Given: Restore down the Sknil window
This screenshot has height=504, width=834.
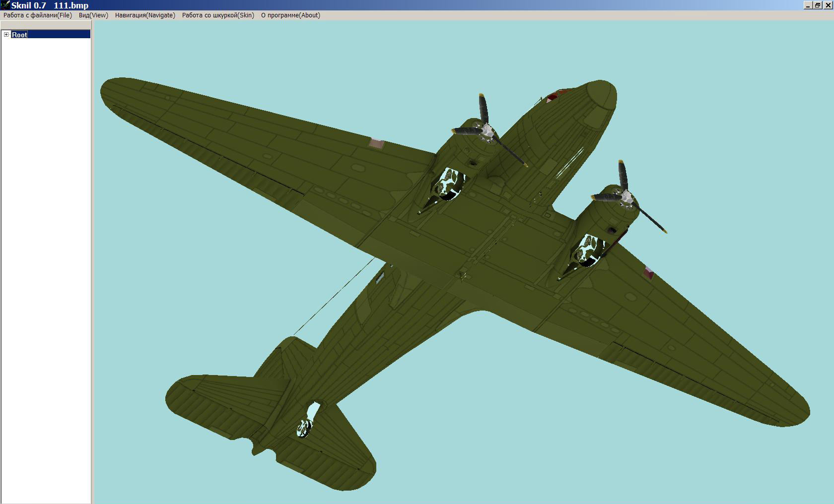Looking at the screenshot, I should coord(817,5).
